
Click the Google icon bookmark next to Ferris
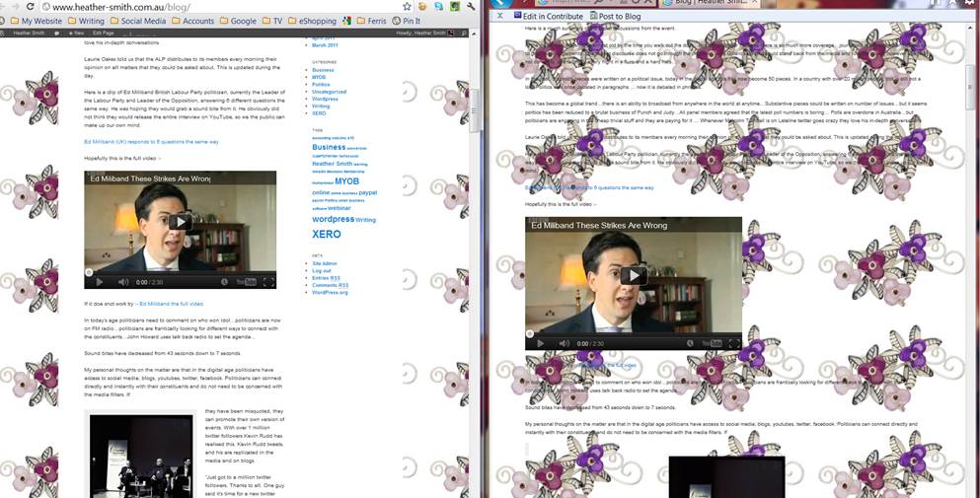click(x=346, y=21)
